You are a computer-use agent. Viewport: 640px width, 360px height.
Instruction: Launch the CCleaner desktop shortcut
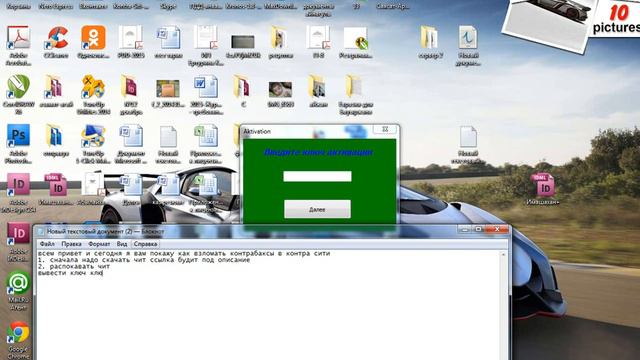(x=56, y=39)
